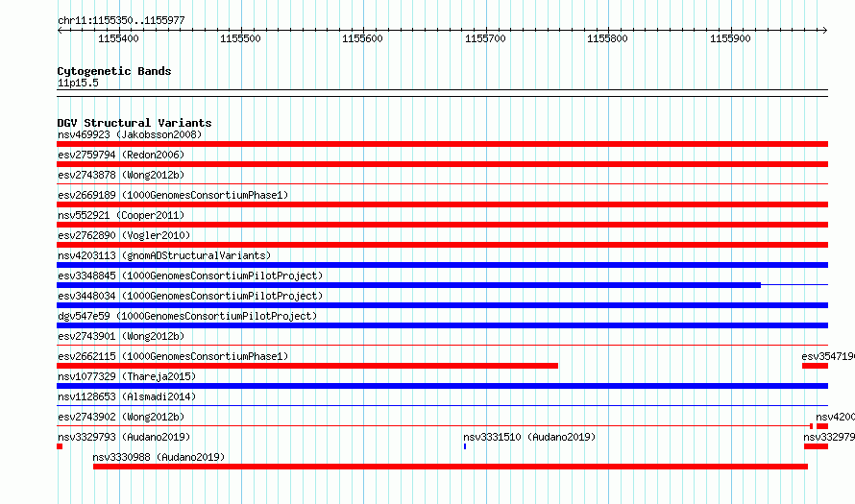Screen dimensions: 855x504
Task: Select the red bar of variant esv2762890
Action: 442,245
